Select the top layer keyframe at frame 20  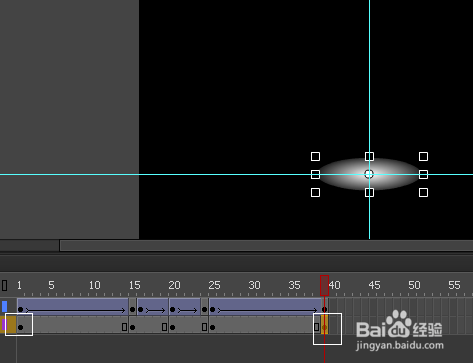point(172,310)
